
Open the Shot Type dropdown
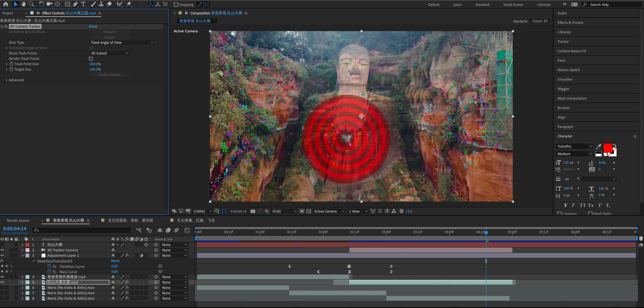coord(122,42)
